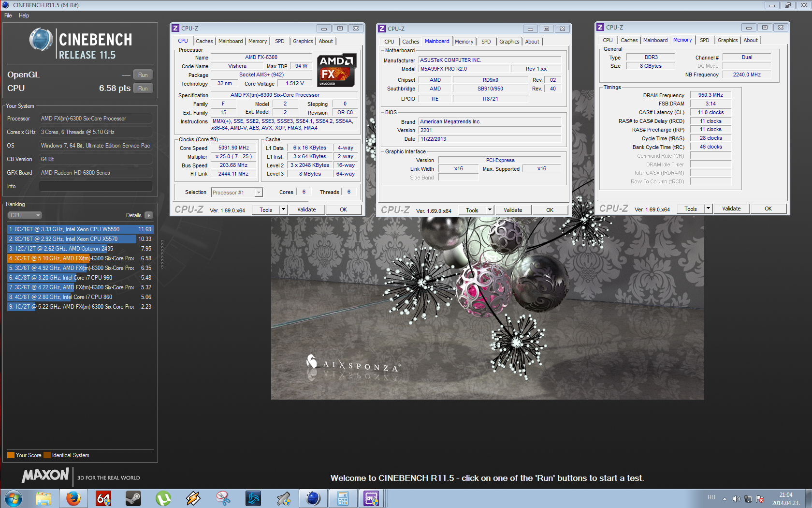Select the orange 5.10 GHz FX-6300 ranking row

click(x=80, y=258)
